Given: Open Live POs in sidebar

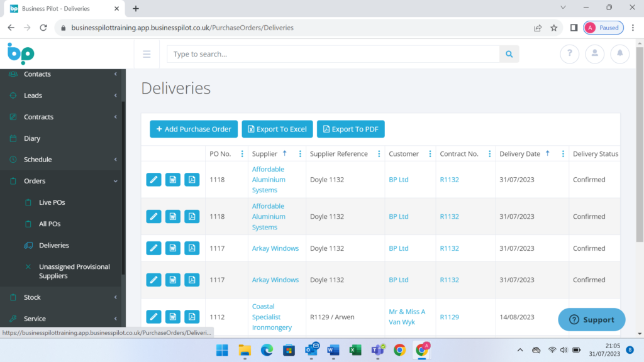Looking at the screenshot, I should coord(52,202).
